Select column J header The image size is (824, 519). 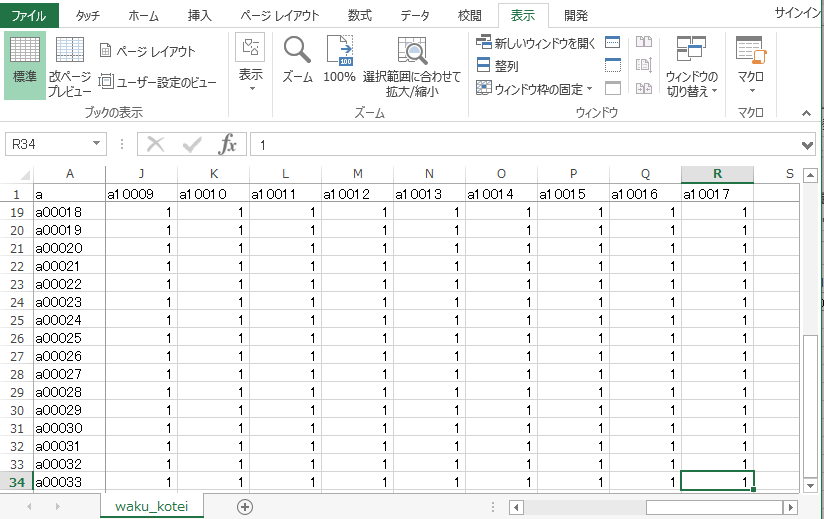(x=141, y=174)
